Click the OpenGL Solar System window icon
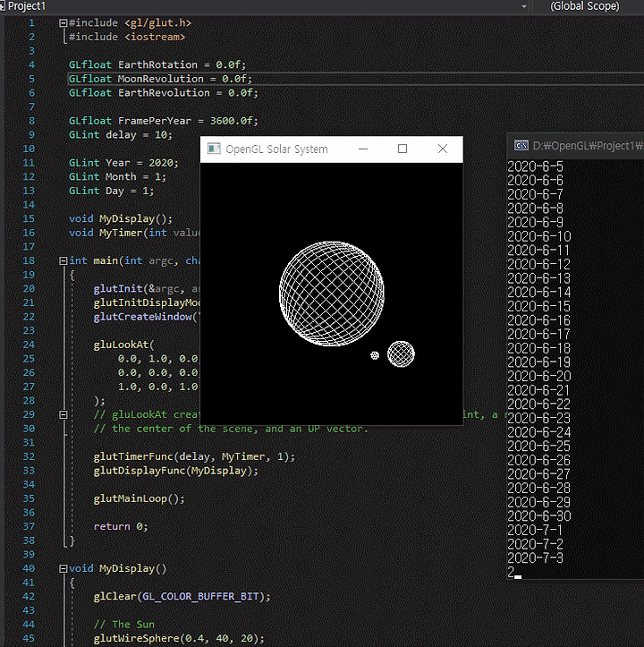 tap(214, 149)
